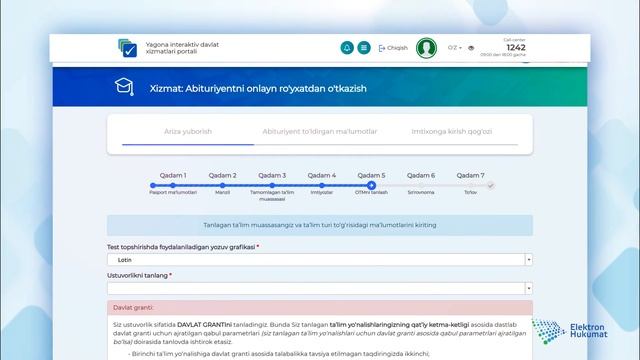Click the final checkmark at progress end
Image resolution: width=640 pixels, height=360 pixels.
click(x=491, y=186)
